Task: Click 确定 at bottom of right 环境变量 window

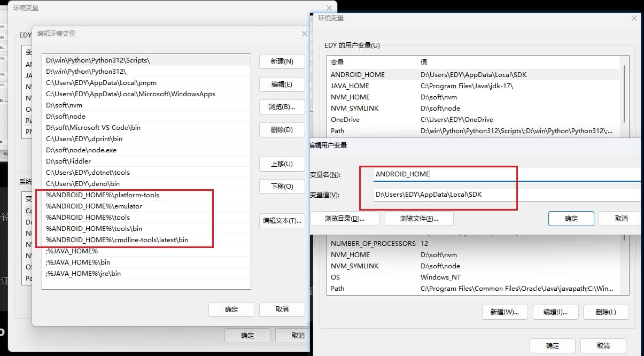Action: tap(552, 345)
